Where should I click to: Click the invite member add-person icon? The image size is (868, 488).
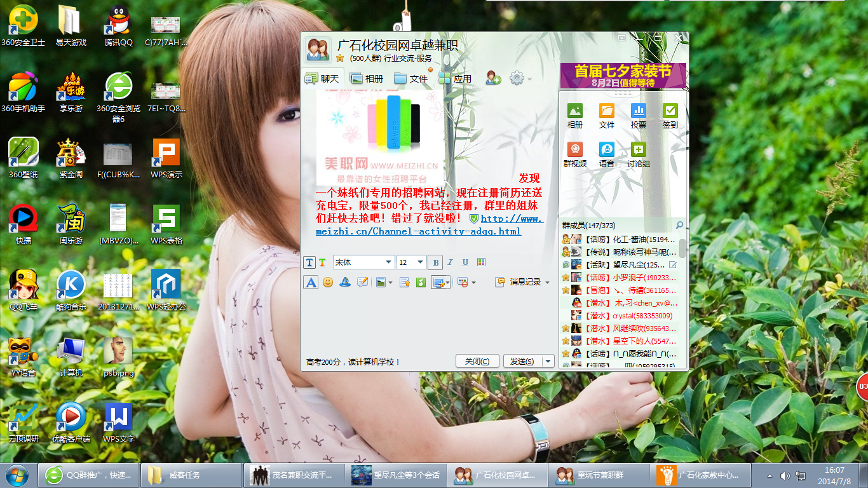[x=494, y=78]
